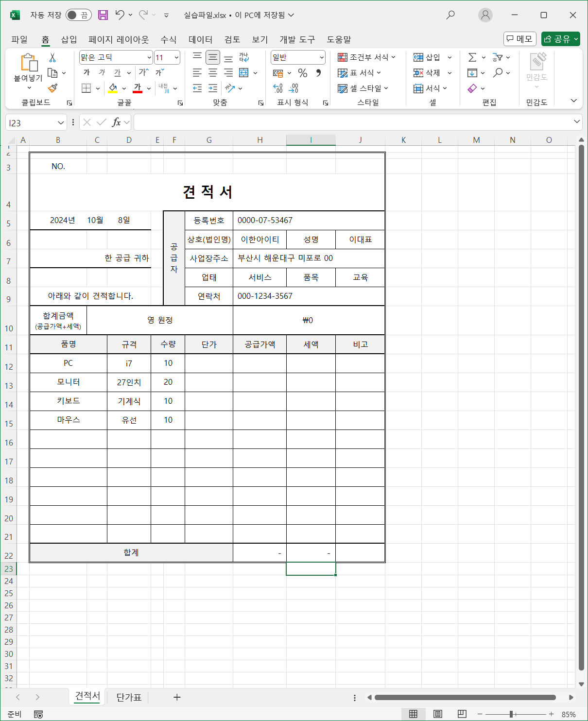Click the Save icon in title bar
The width and height of the screenshot is (588, 721).
click(x=103, y=15)
